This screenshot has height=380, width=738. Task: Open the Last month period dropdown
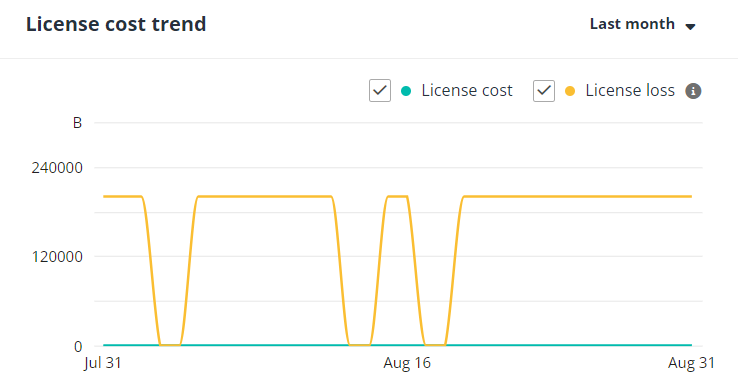click(642, 24)
